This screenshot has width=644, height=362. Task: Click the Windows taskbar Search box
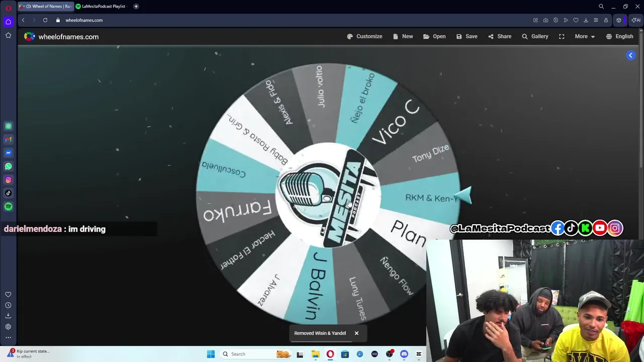click(255, 354)
